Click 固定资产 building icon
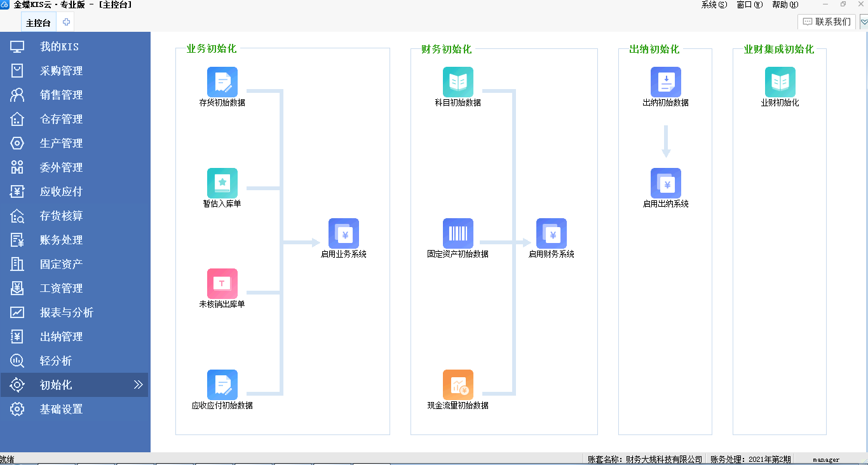The height and width of the screenshot is (465, 868). pyautogui.click(x=17, y=264)
